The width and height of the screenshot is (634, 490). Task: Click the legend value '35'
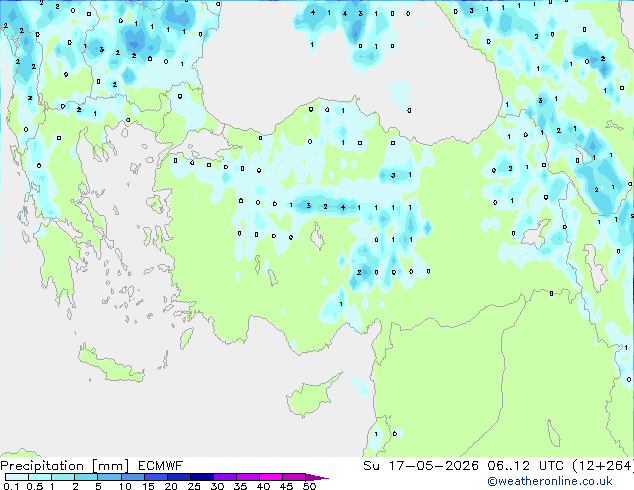(x=240, y=486)
